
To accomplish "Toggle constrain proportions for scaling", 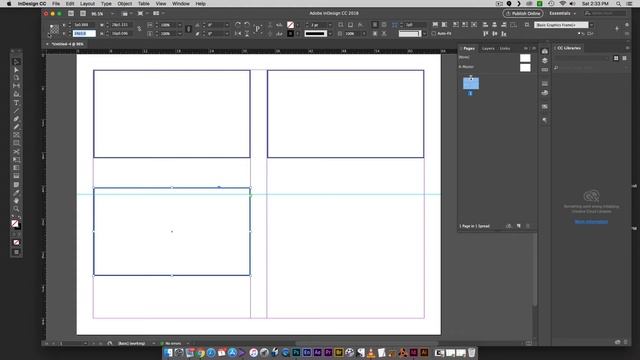I will 188,29.
